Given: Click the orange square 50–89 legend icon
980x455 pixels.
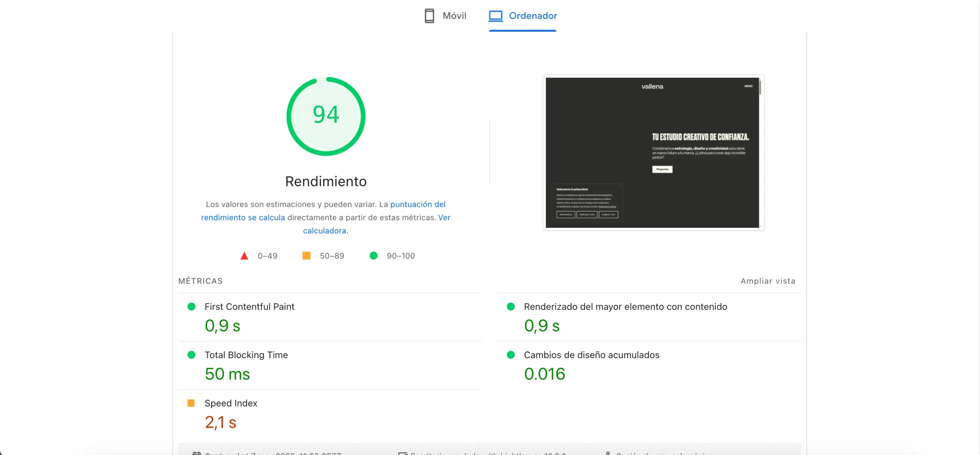Looking at the screenshot, I should 306,255.
